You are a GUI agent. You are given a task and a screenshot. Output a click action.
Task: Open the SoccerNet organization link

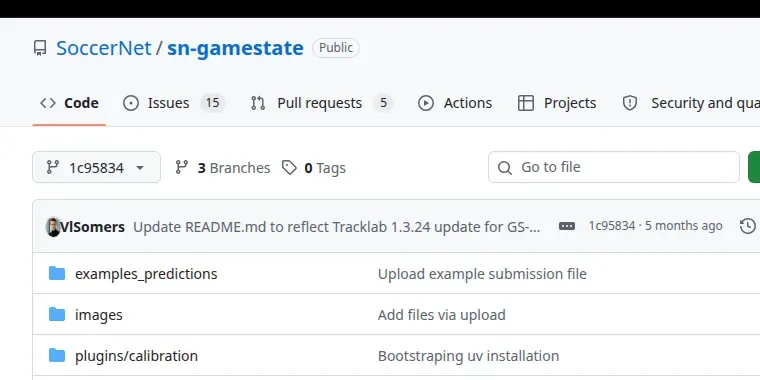[104, 48]
